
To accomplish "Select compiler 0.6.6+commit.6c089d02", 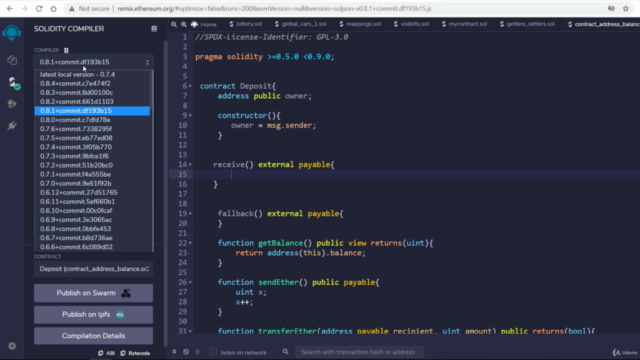I will (92, 247).
